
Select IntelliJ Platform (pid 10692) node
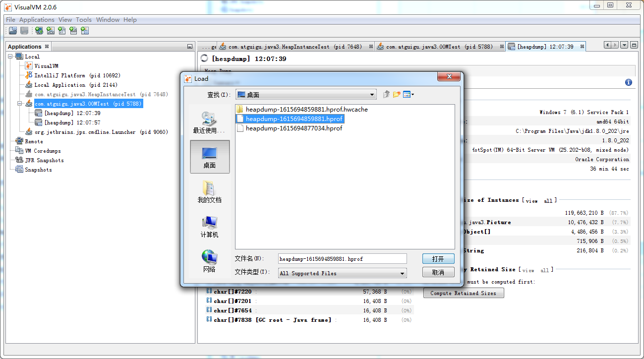pyautogui.click(x=77, y=75)
